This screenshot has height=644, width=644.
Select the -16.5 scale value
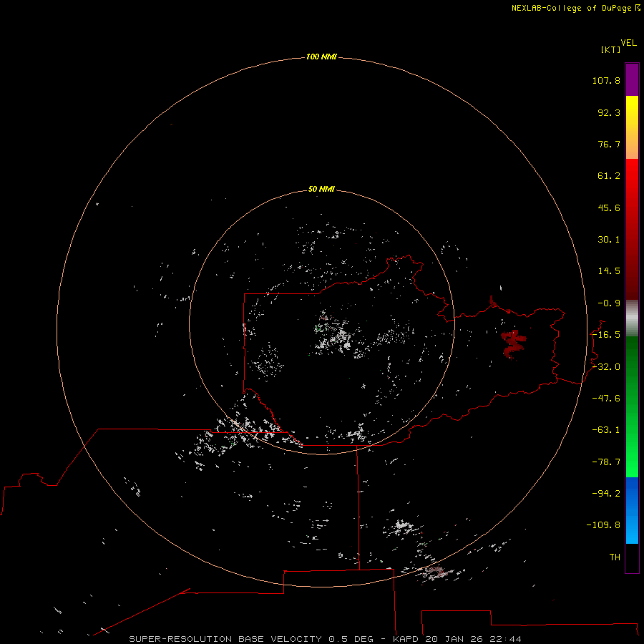606,335
